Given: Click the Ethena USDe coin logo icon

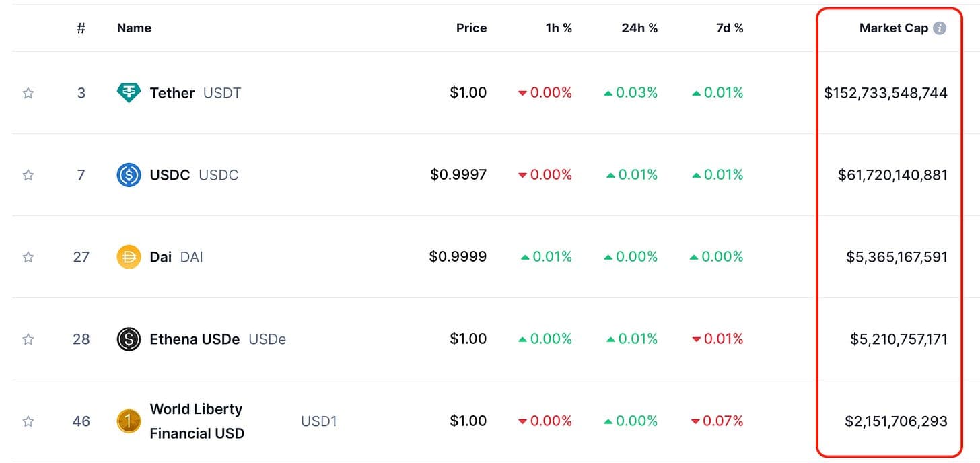Looking at the screenshot, I should (x=129, y=339).
